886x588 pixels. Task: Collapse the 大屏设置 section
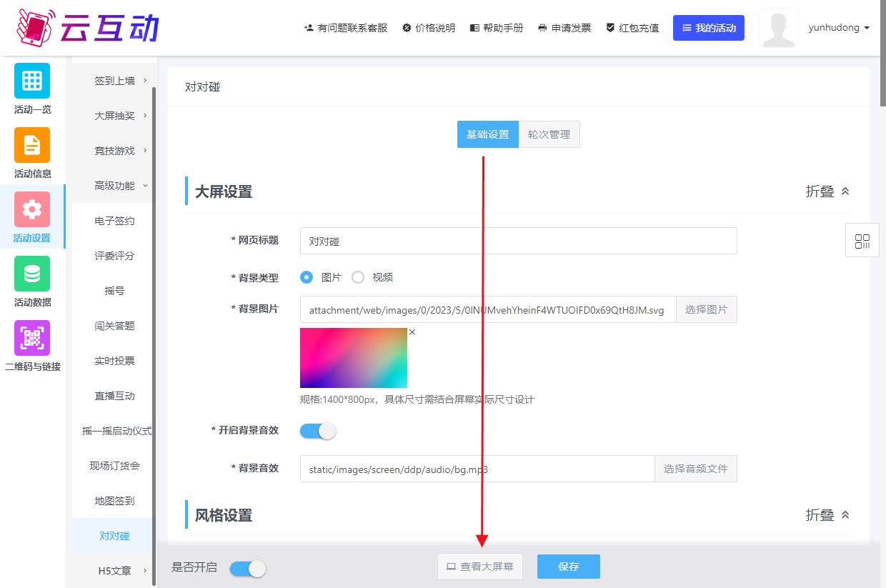(x=827, y=191)
